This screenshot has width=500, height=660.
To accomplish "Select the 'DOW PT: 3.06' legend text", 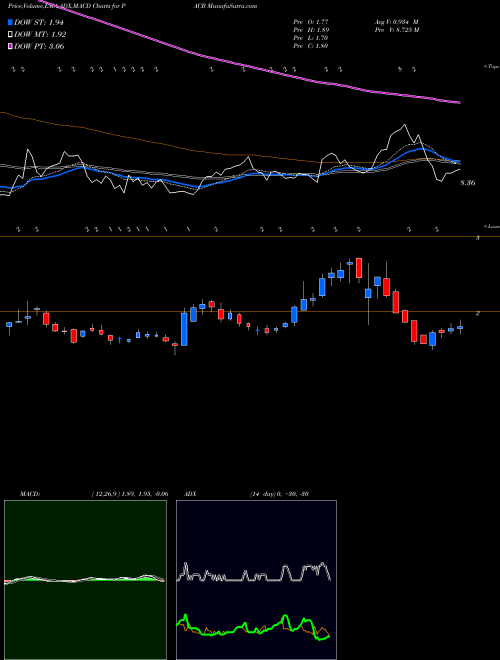I will point(39,46).
